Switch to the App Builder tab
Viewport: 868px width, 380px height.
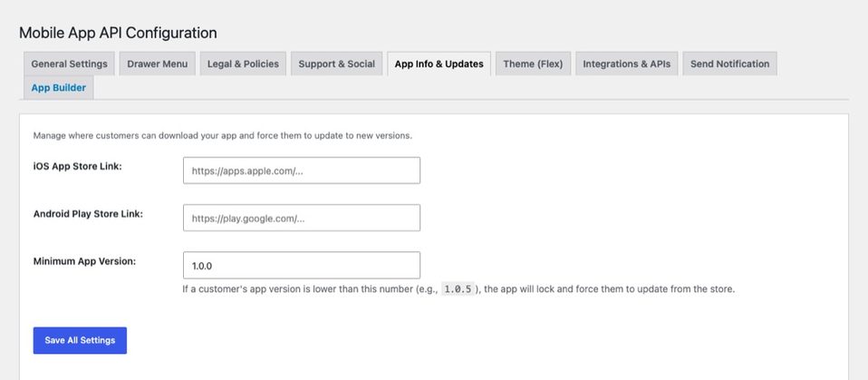[59, 88]
